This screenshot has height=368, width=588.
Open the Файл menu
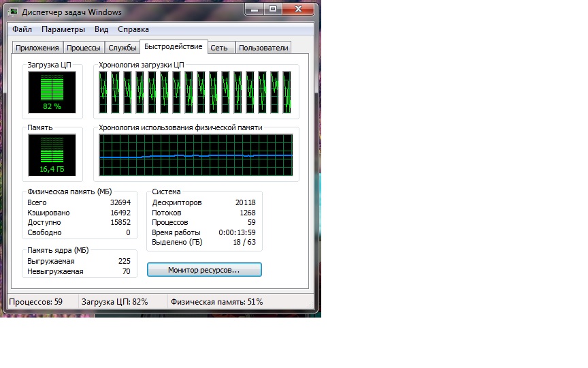[x=22, y=29]
